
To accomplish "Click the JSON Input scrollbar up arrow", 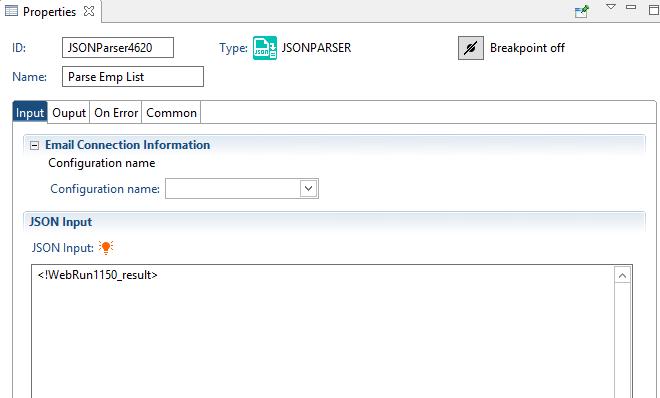I will [622, 276].
